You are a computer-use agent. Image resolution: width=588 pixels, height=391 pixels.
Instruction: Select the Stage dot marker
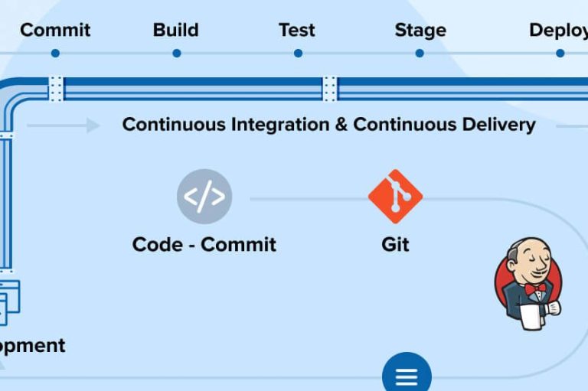click(x=420, y=54)
